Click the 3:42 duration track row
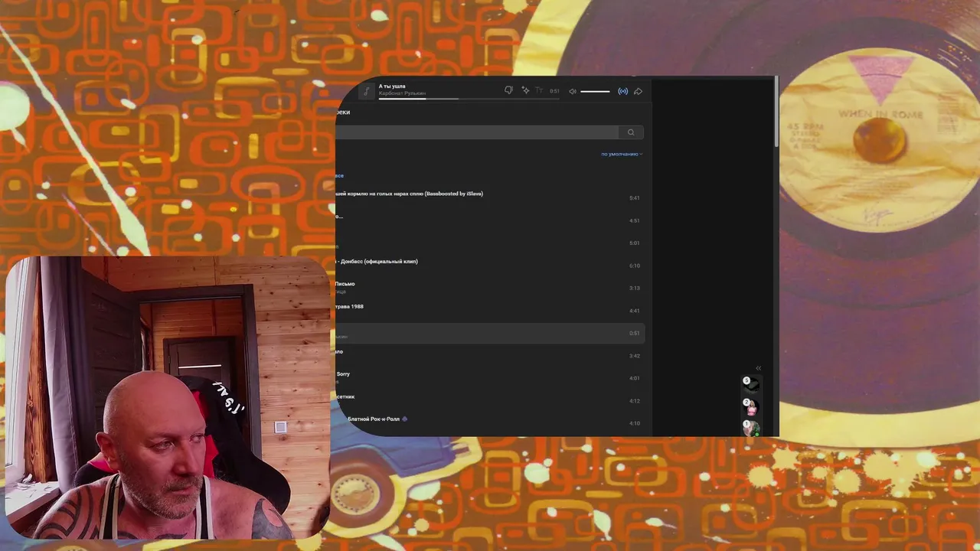The image size is (980, 551). pyautogui.click(x=490, y=356)
